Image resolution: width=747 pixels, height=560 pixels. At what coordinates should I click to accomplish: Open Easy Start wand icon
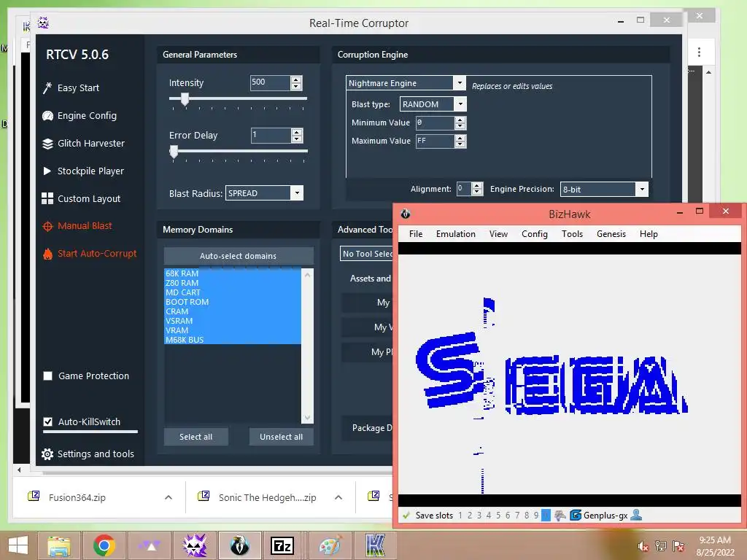[47, 87]
